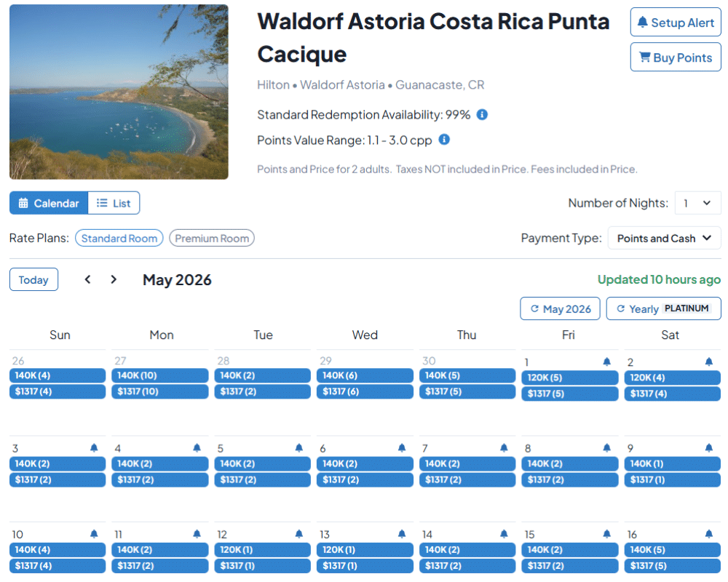The image size is (728, 582).
Task: Switch to List view
Action: 114,203
